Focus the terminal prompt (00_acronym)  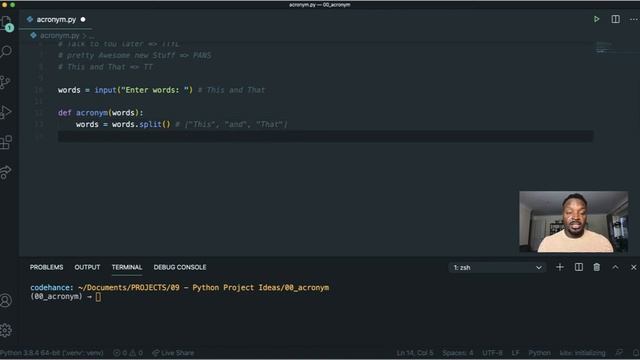click(65, 297)
